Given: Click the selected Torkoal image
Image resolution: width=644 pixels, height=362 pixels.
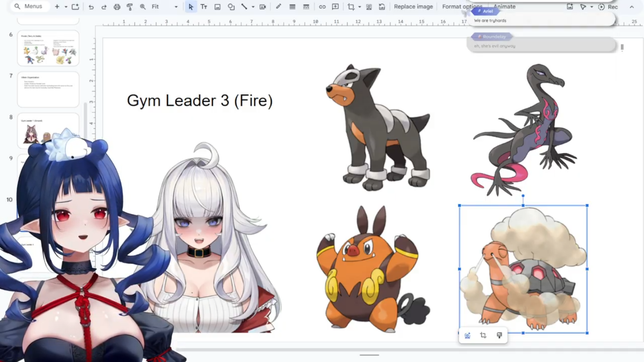Looking at the screenshot, I should 523,269.
